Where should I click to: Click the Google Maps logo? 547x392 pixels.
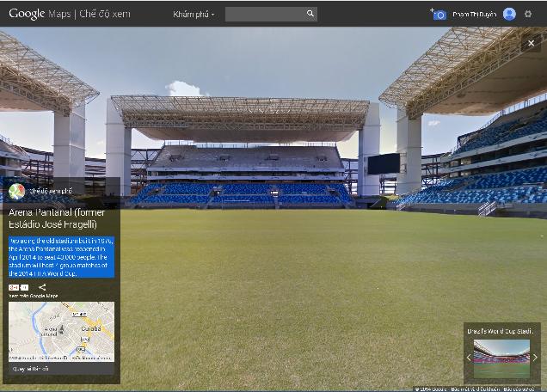click(38, 14)
